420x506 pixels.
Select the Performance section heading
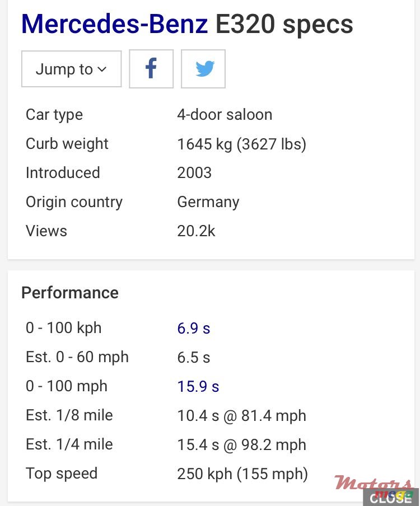tap(70, 293)
